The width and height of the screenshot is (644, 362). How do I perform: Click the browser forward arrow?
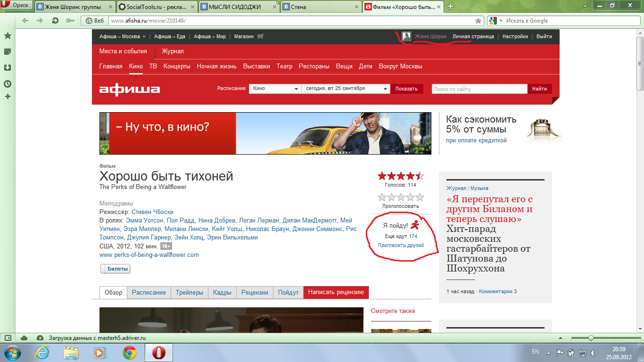click(40, 21)
